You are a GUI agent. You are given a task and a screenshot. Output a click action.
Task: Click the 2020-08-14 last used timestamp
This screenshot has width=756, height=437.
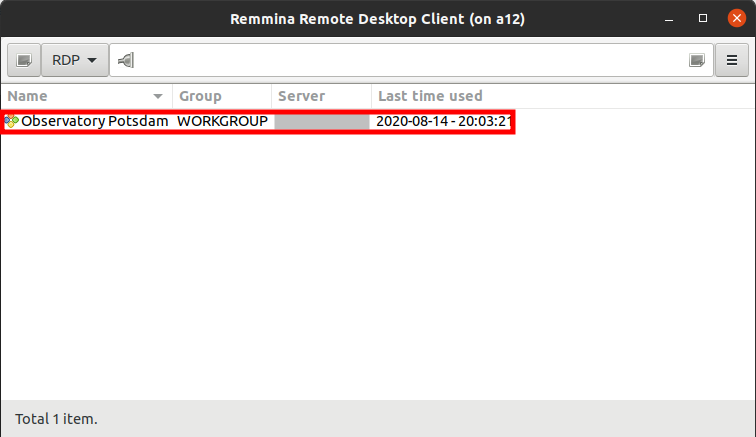(443, 122)
